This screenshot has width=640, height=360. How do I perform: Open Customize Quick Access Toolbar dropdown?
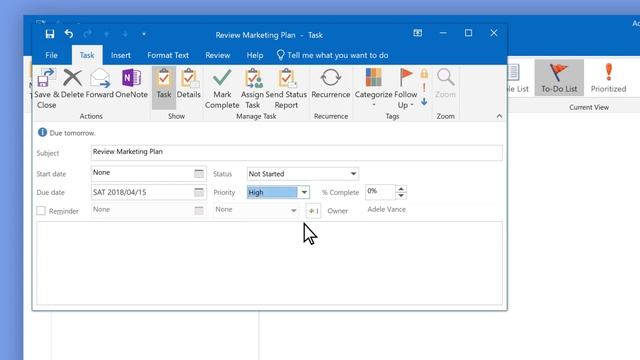[144, 34]
